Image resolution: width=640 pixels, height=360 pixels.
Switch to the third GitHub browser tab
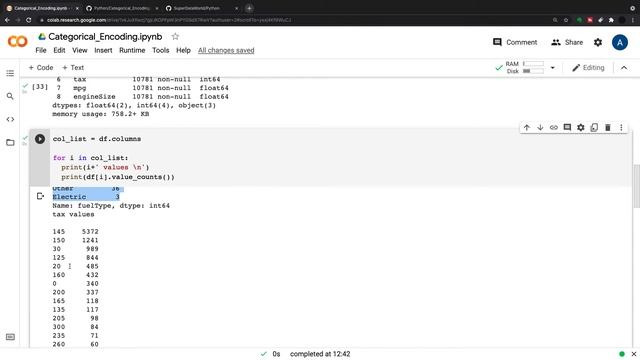click(202, 8)
